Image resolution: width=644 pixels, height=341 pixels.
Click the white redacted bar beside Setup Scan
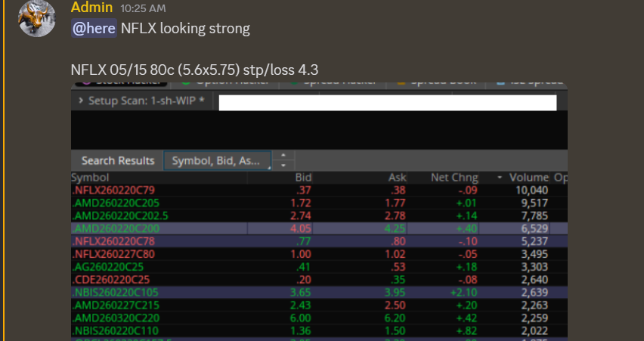[388, 103]
